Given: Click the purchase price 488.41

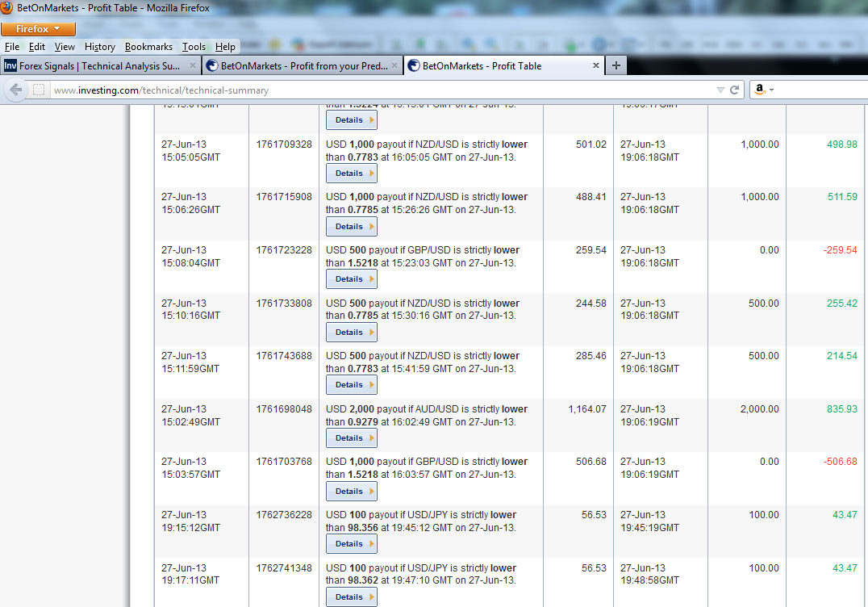Looking at the screenshot, I should point(591,197).
